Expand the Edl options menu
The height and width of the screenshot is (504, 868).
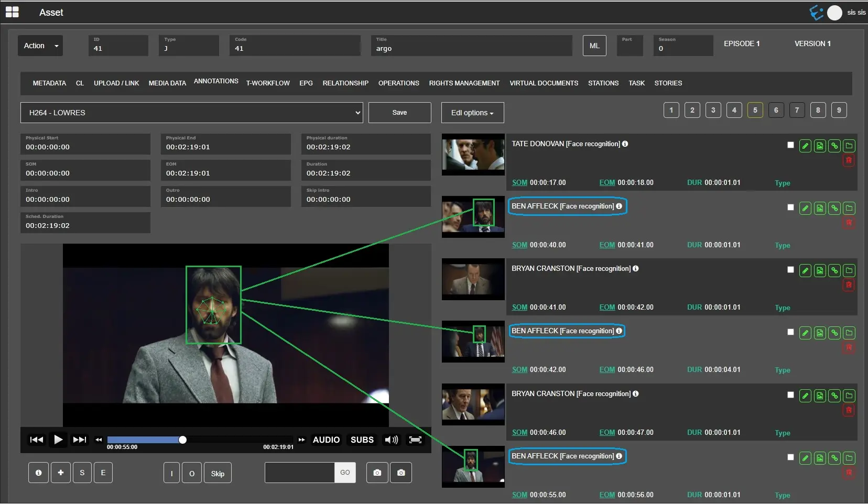coord(472,113)
